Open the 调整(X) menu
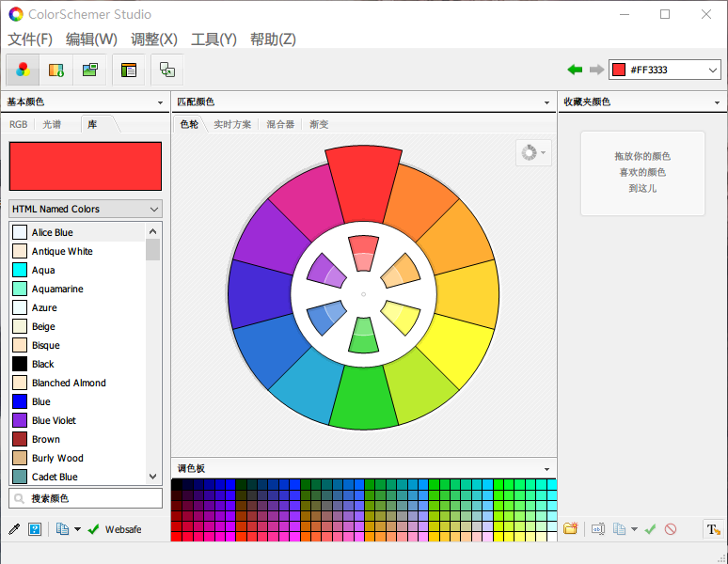728x564 pixels. tap(154, 39)
